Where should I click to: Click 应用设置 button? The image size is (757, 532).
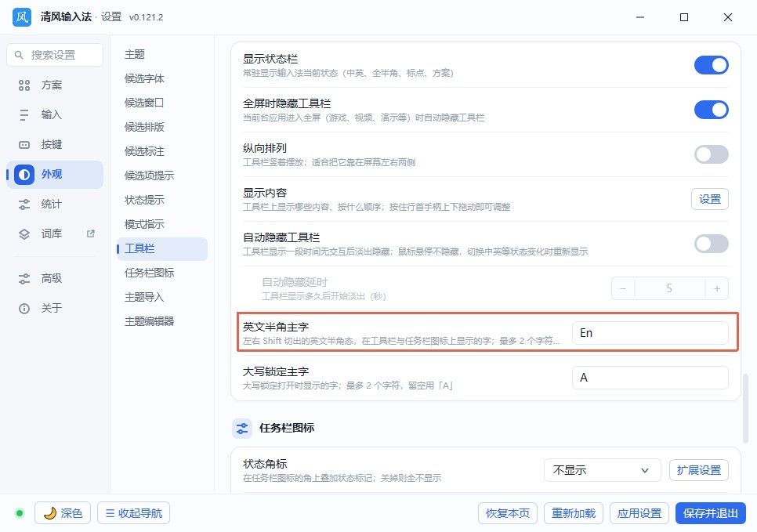pos(639,513)
